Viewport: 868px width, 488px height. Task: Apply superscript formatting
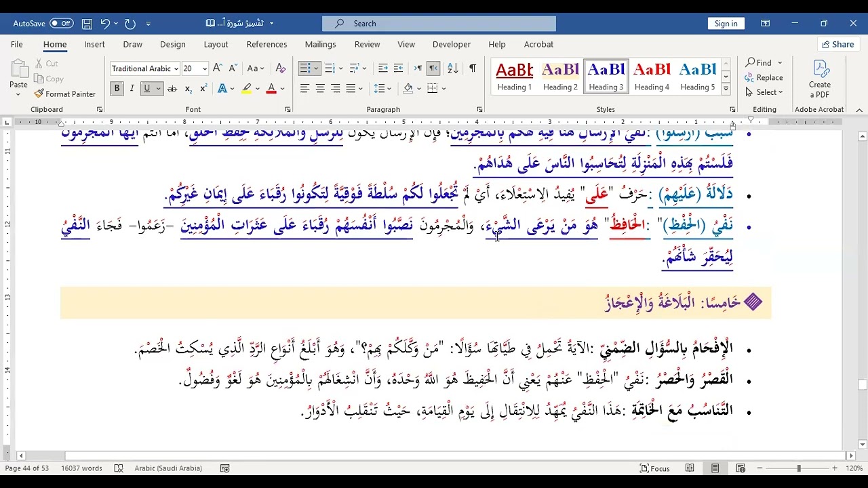click(203, 89)
